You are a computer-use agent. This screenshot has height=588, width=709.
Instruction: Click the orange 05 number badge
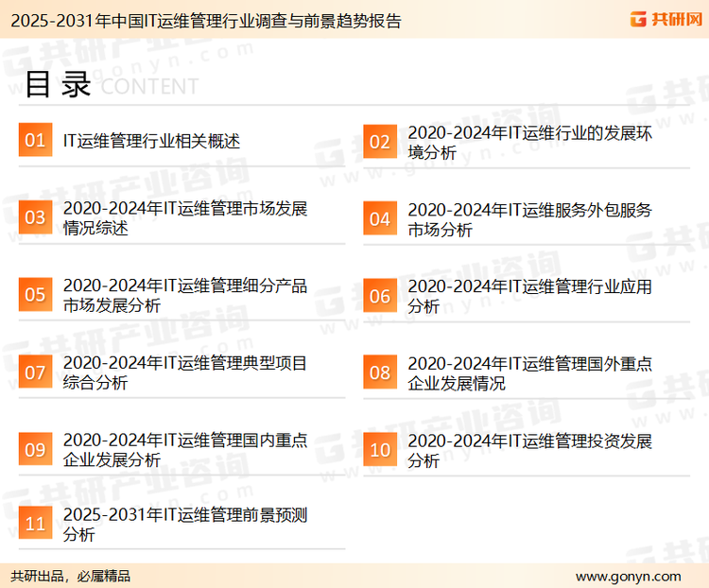click(x=35, y=294)
